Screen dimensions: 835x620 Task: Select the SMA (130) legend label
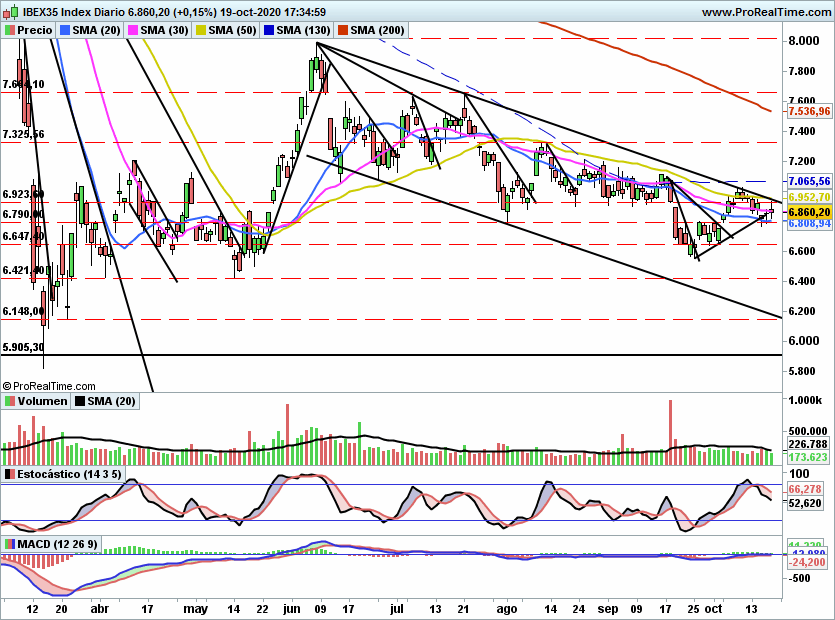(303, 30)
